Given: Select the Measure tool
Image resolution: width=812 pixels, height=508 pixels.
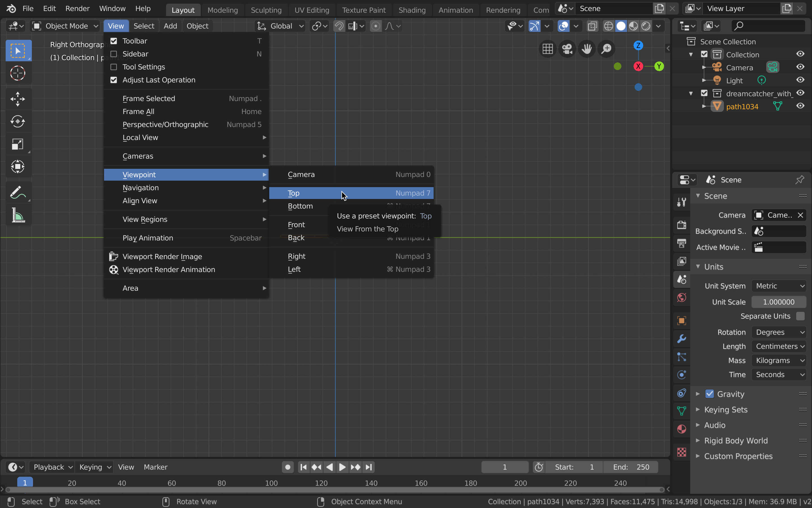Looking at the screenshot, I should point(18,215).
